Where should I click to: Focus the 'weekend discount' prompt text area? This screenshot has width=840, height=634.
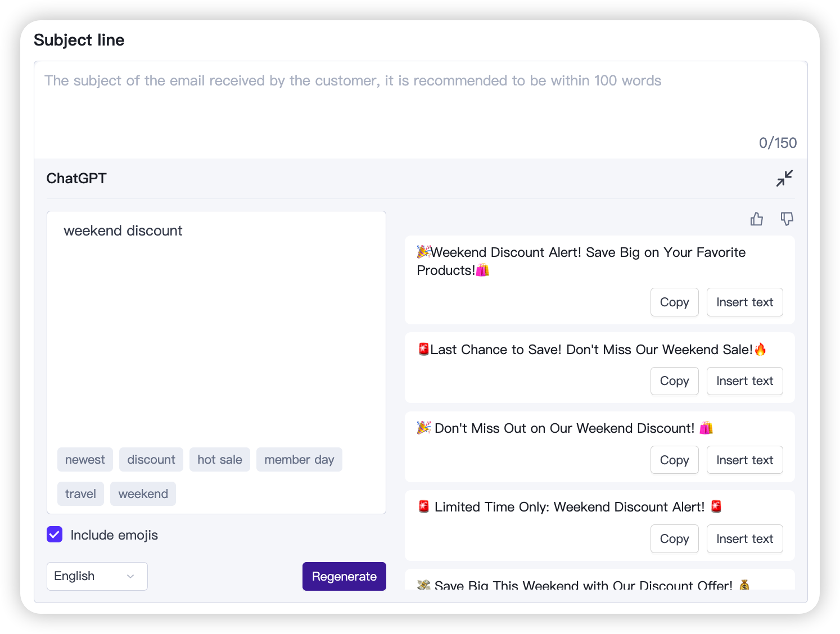point(216,326)
